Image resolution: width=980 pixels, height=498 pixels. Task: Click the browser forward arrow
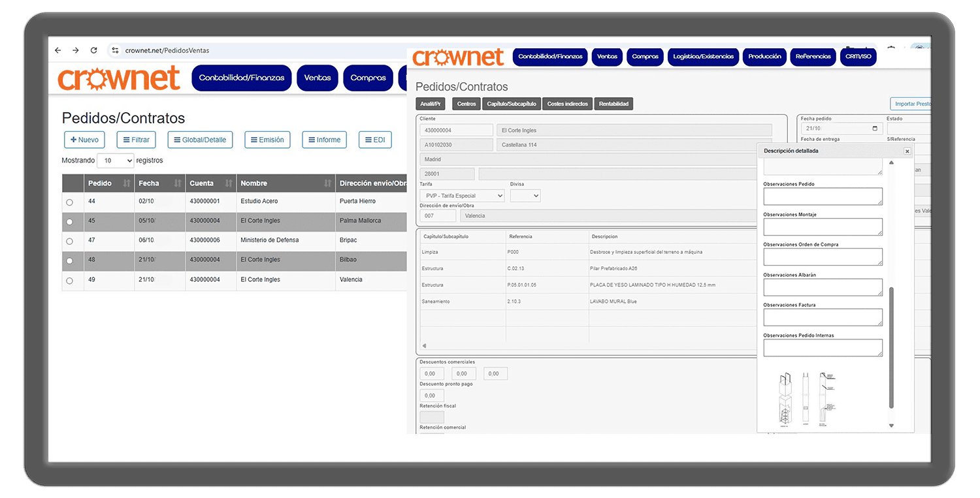(76, 50)
